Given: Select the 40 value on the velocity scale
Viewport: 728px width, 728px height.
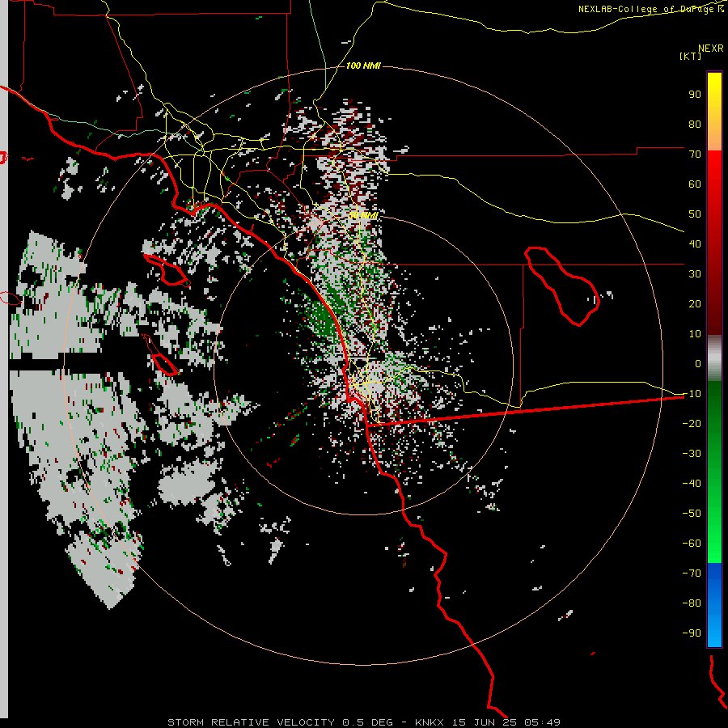Looking at the screenshot, I should 695,243.
